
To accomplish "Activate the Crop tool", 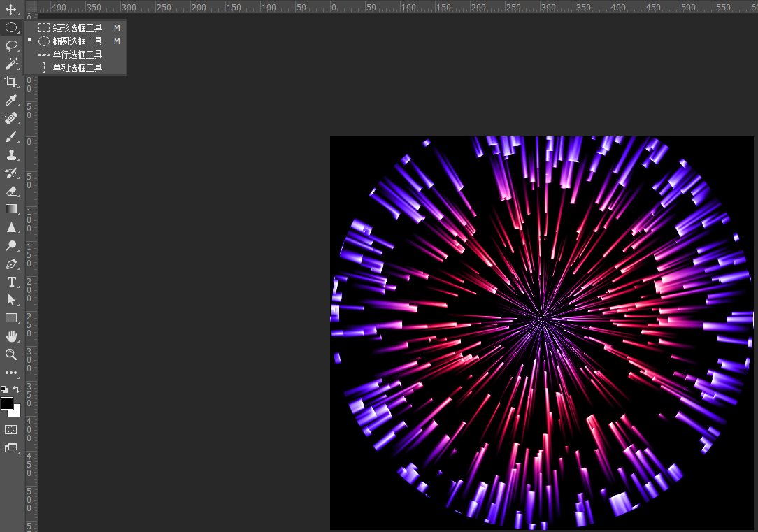I will tap(11, 82).
